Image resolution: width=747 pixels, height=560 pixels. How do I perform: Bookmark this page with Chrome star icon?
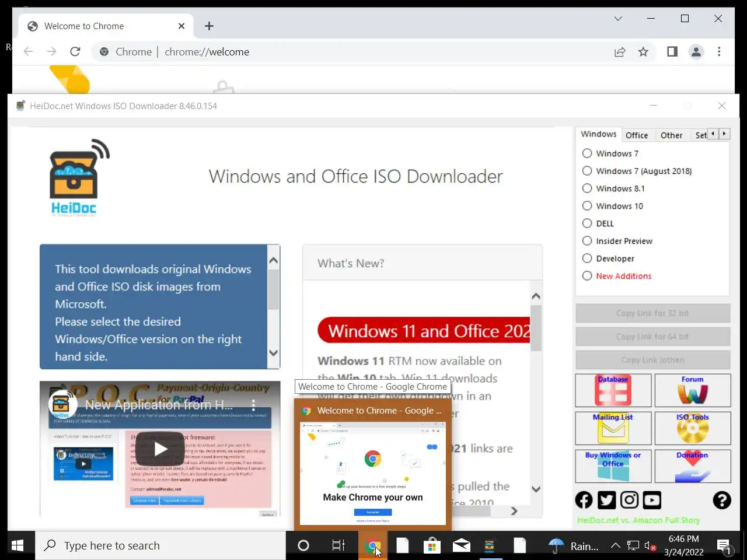[x=643, y=52]
